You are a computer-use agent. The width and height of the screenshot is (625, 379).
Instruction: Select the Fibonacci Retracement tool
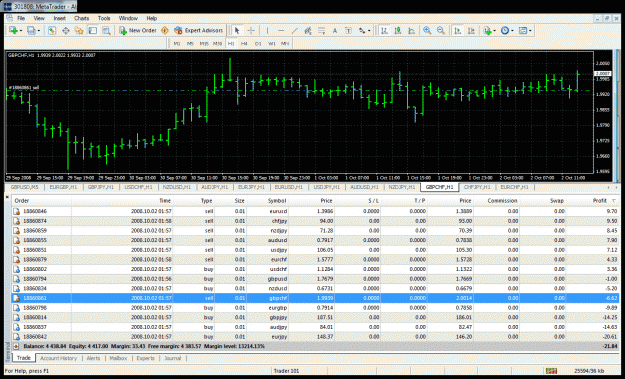point(321,30)
